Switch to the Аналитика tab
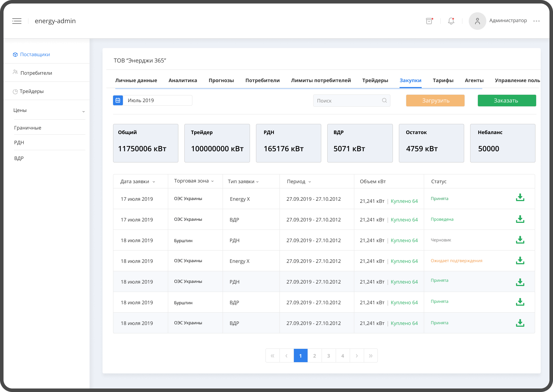The image size is (553, 392). pos(183,80)
